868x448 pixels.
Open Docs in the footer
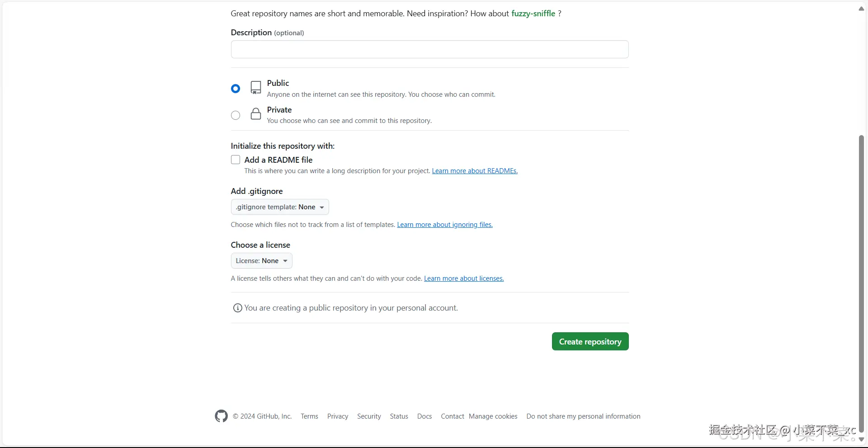[x=424, y=416]
